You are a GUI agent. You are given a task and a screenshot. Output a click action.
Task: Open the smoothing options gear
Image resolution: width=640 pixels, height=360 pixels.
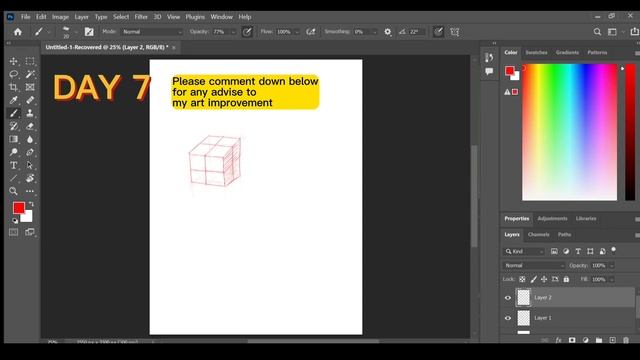[387, 32]
